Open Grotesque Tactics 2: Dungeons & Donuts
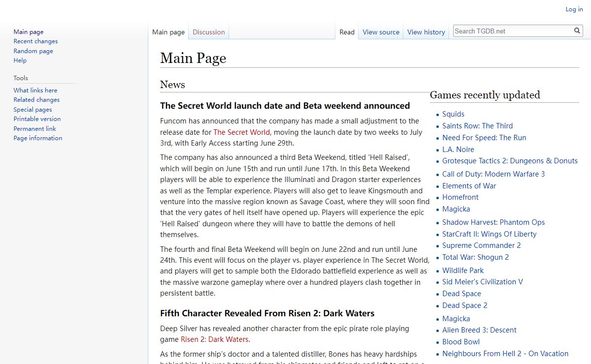 (510, 161)
